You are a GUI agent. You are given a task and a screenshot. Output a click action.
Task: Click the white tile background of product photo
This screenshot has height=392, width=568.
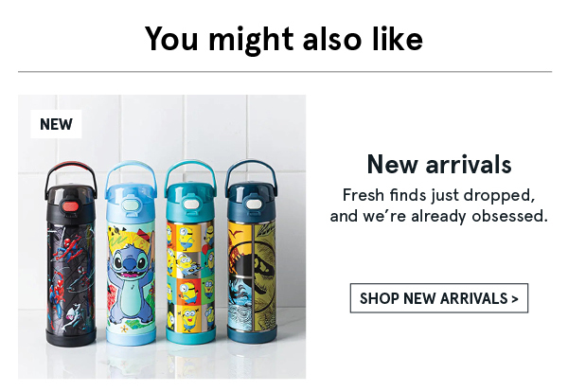(218, 123)
